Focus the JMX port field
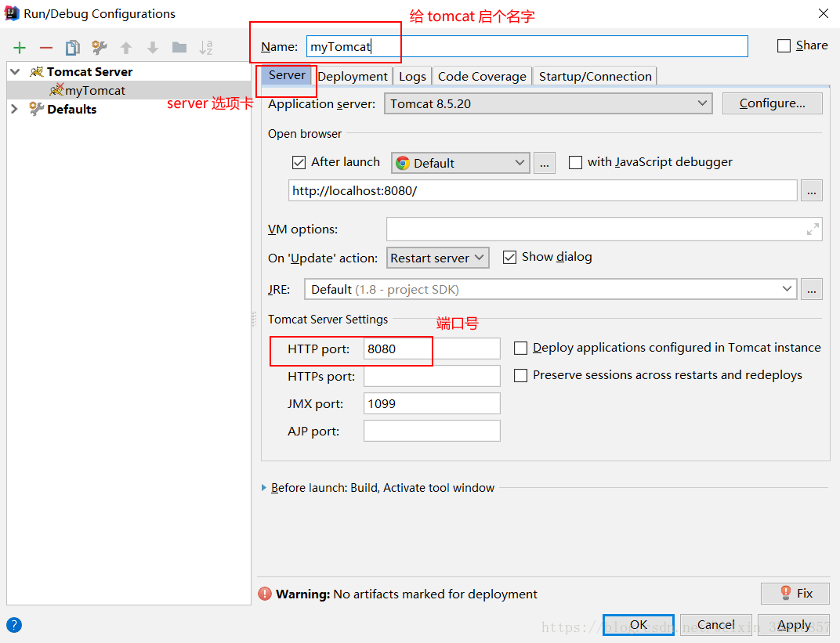 432,403
